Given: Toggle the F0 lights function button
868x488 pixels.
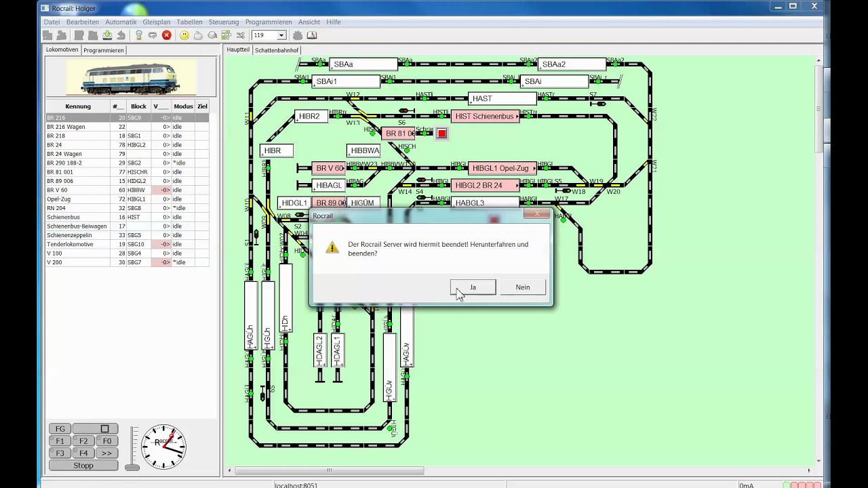Looking at the screenshot, I should (106, 441).
